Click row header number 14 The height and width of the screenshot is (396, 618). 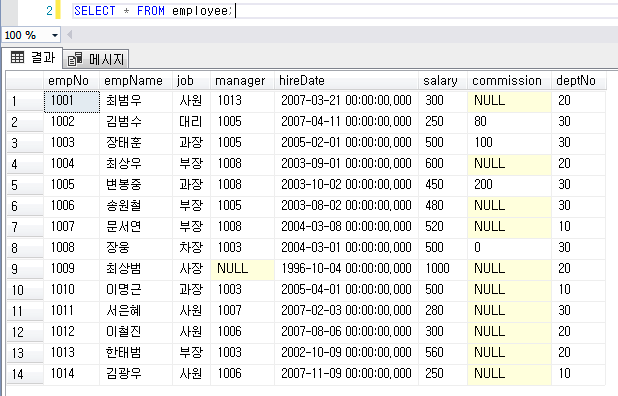click(25, 374)
